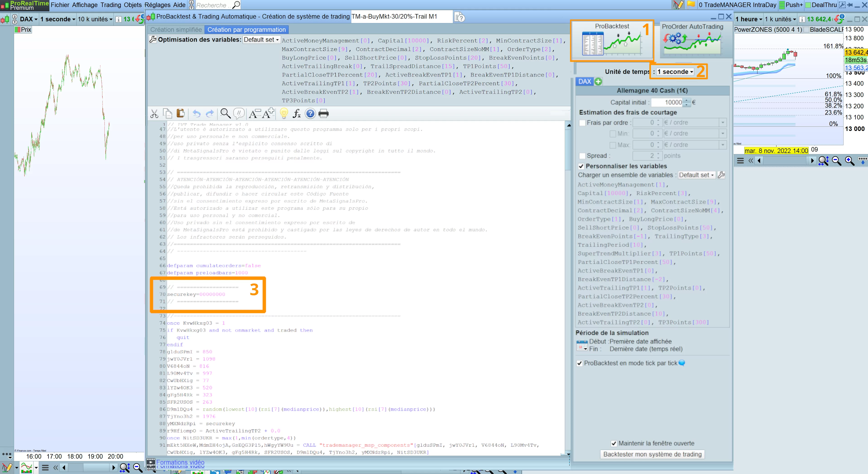Click the DAX instrument tab in backtest panel
The image size is (868, 474).
tap(585, 82)
